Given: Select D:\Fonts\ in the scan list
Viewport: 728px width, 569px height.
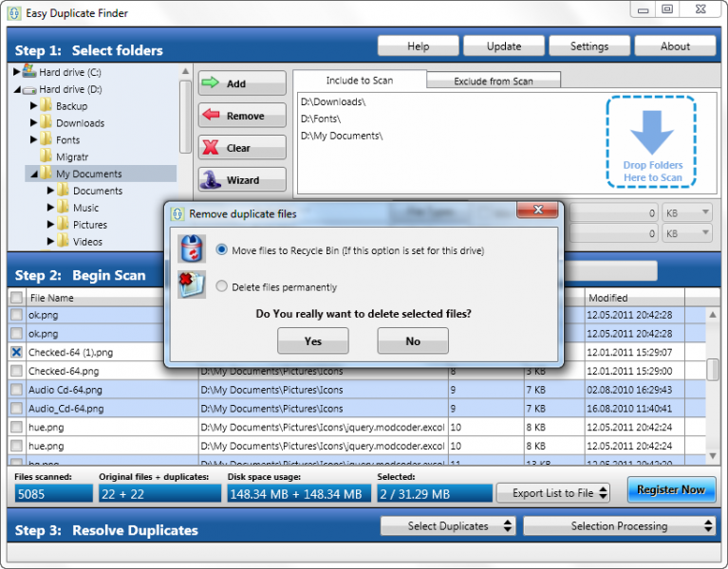Looking at the screenshot, I should pos(321,119).
